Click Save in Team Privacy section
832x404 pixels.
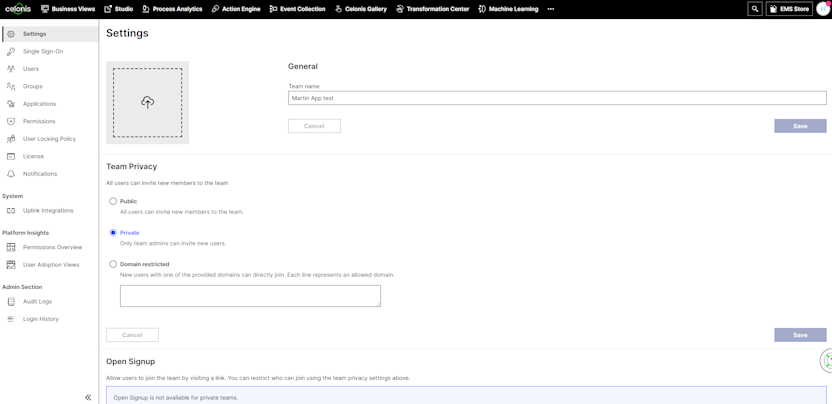800,335
